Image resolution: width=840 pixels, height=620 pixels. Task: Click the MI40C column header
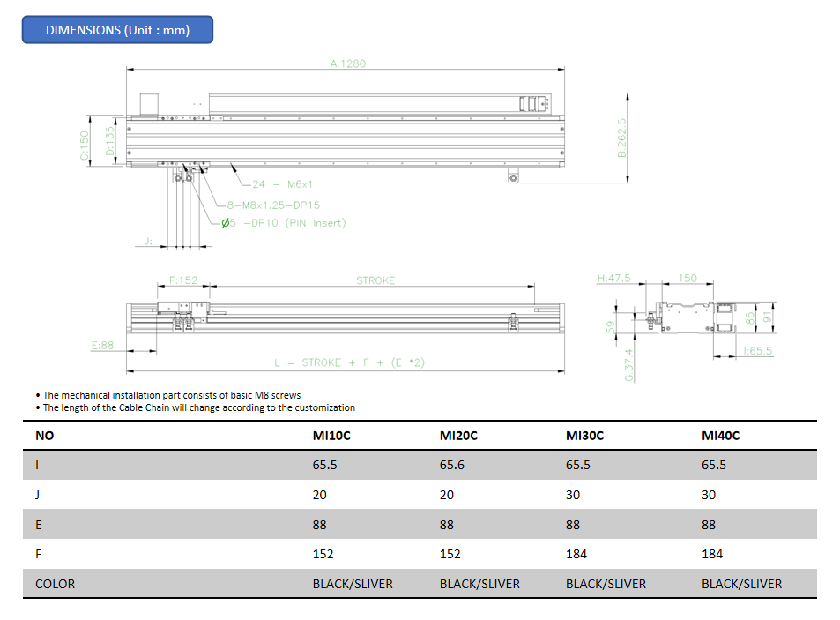[720, 436]
